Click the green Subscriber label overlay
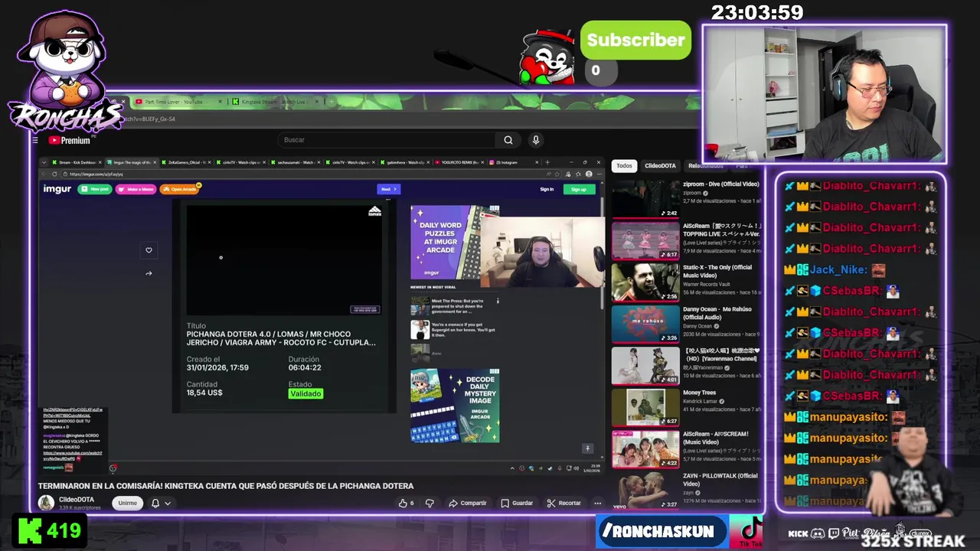The image size is (980, 551). pos(636,40)
